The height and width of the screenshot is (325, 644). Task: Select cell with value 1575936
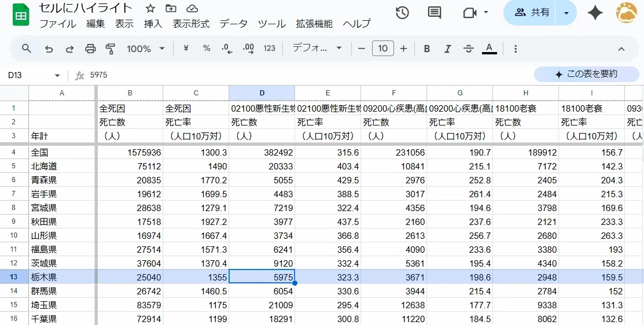tap(130, 152)
